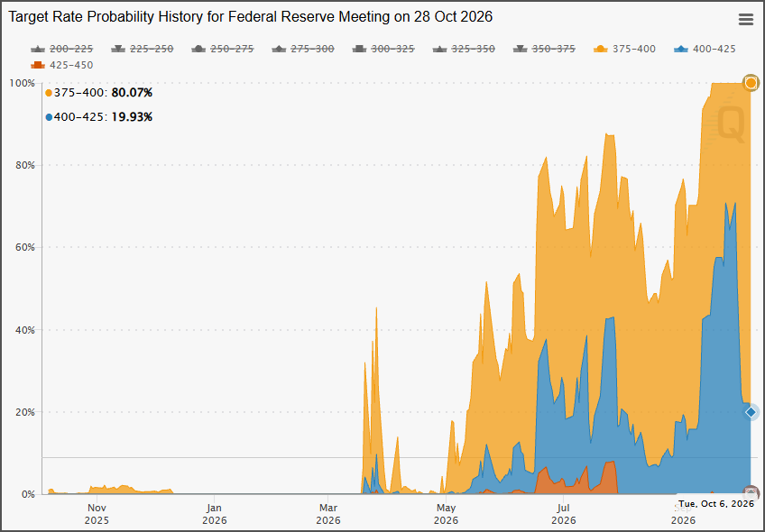Toggle the 300-325 series legend entry
This screenshot has height=532, width=765.
tap(383, 49)
